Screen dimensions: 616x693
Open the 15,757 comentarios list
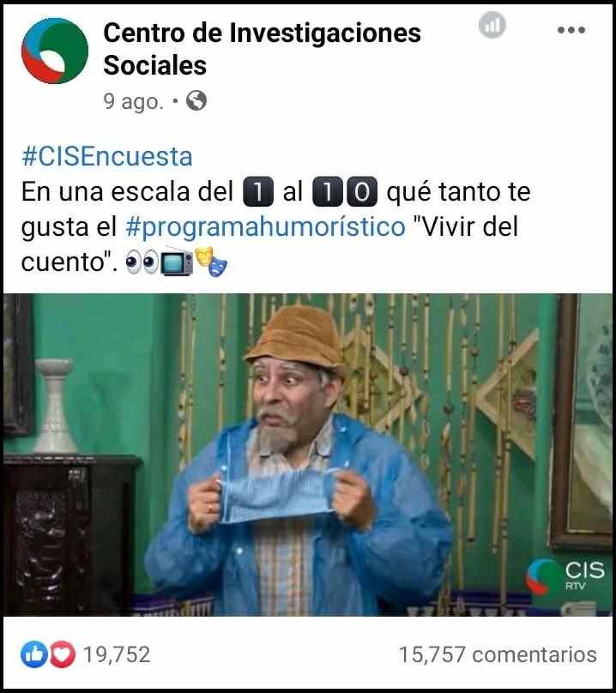click(x=498, y=654)
